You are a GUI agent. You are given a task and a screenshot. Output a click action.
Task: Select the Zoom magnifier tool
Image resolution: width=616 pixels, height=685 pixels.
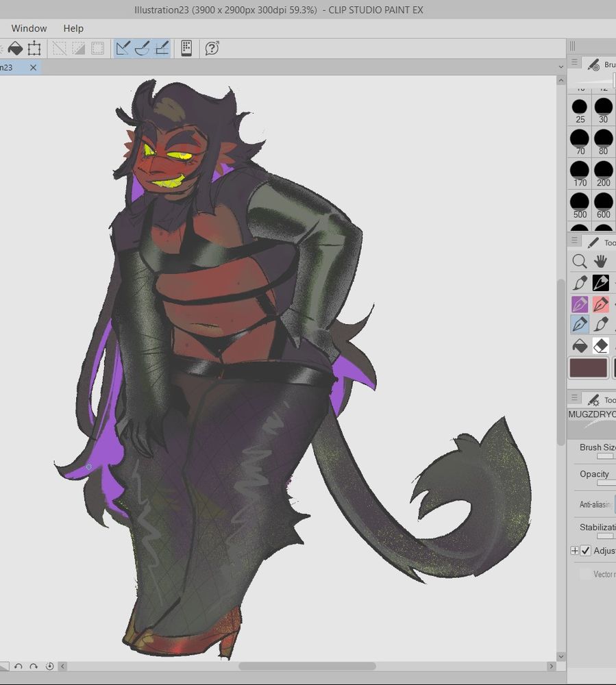(580, 261)
